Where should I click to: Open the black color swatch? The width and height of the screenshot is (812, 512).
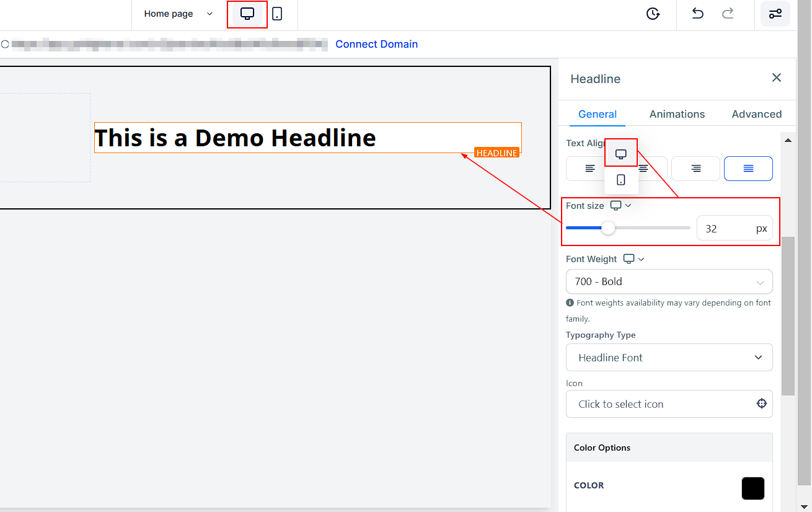coord(753,488)
